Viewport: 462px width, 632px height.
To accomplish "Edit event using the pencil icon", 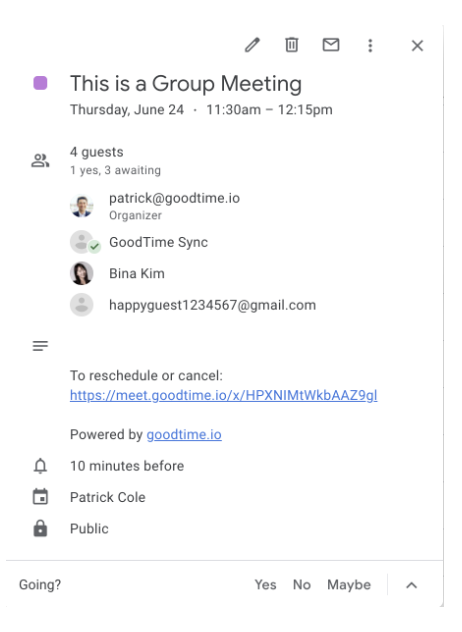I will point(252,45).
